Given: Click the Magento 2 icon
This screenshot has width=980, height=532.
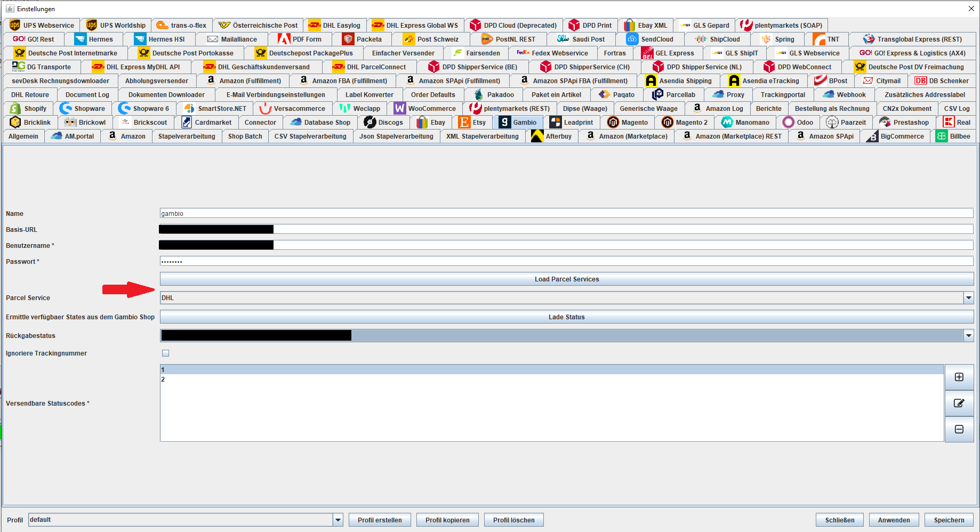Looking at the screenshot, I should [x=667, y=122].
